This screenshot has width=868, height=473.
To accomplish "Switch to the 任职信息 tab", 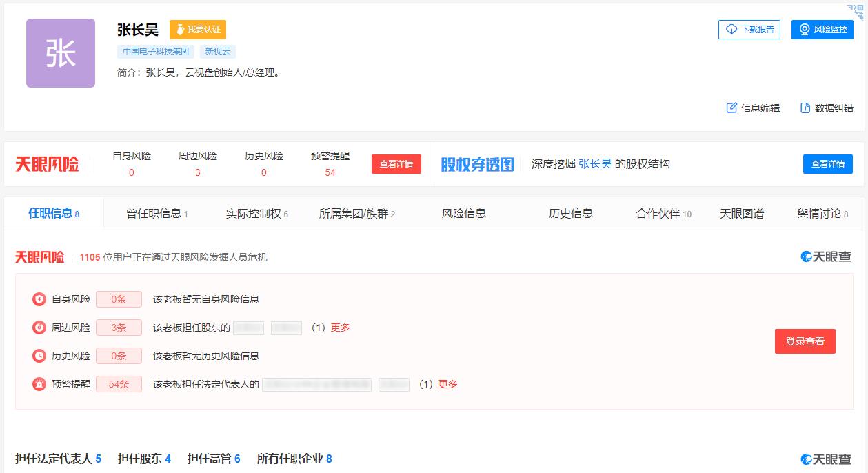I will [x=54, y=214].
